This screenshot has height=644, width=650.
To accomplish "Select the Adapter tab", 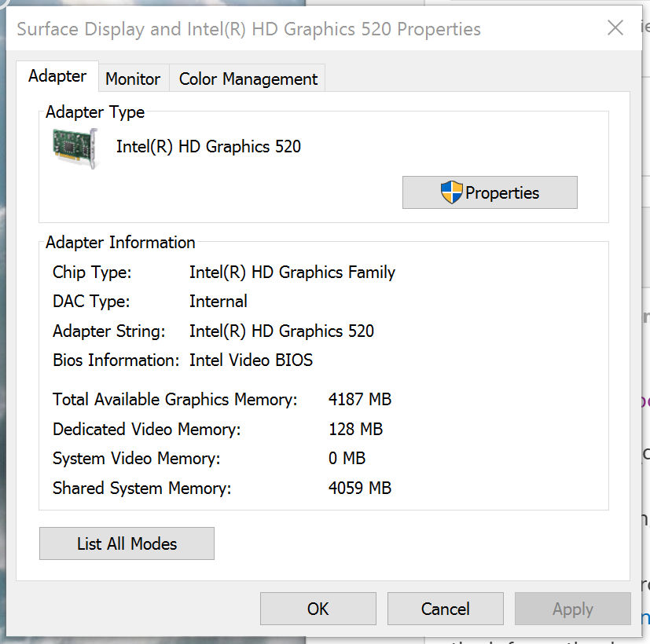I will tap(57, 76).
